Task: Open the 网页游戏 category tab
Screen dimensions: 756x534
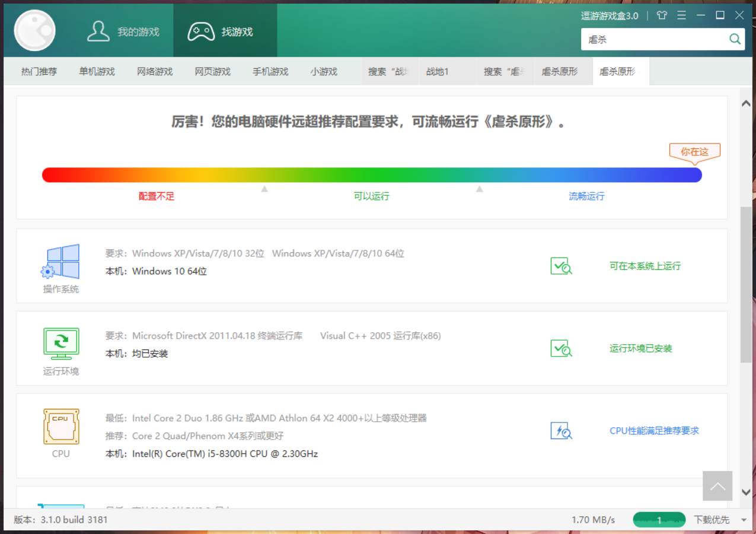Action: click(x=212, y=71)
